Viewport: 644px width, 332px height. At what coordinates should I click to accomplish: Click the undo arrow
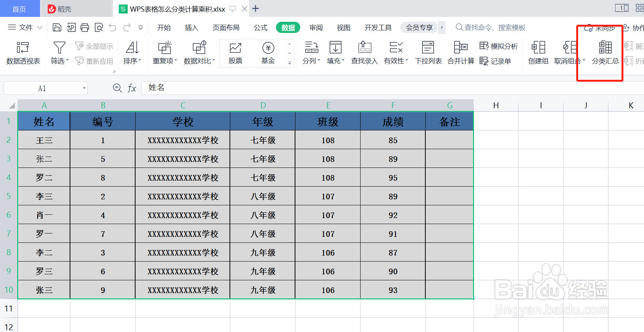click(x=113, y=27)
